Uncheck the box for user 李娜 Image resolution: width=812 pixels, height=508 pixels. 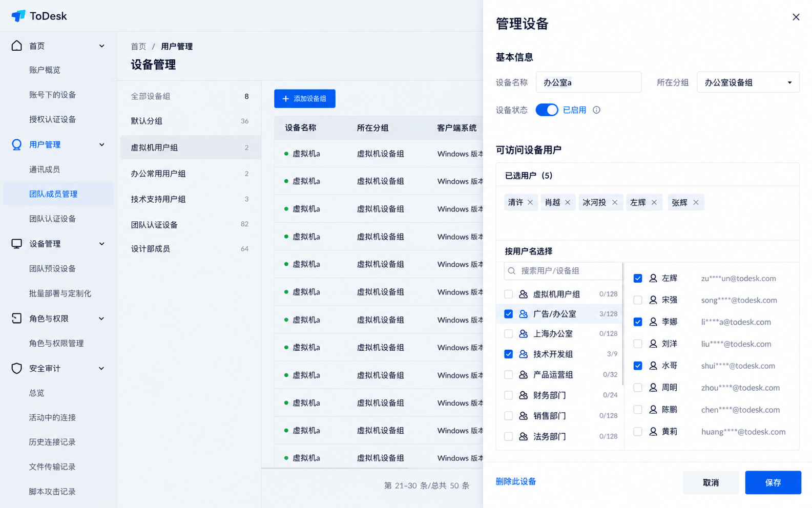pyautogui.click(x=638, y=322)
